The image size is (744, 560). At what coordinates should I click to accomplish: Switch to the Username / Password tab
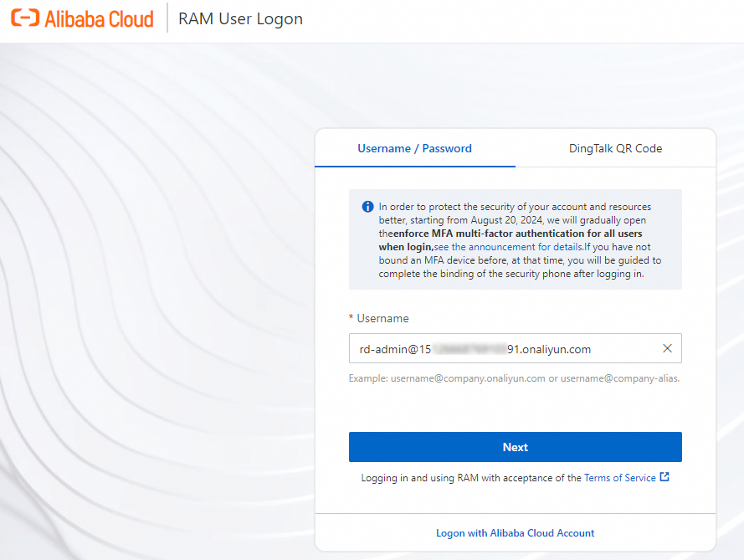point(414,149)
